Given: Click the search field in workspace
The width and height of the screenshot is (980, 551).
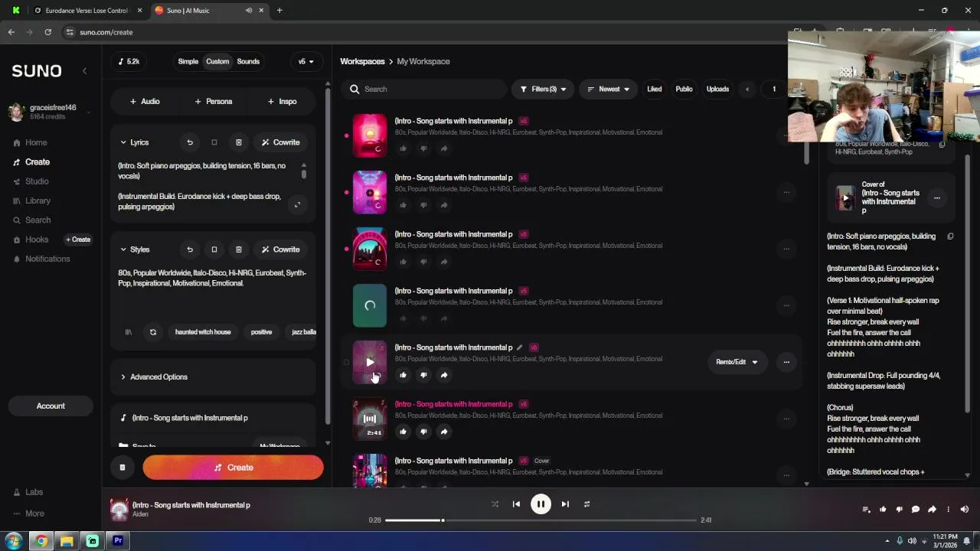Looking at the screenshot, I should [423, 90].
